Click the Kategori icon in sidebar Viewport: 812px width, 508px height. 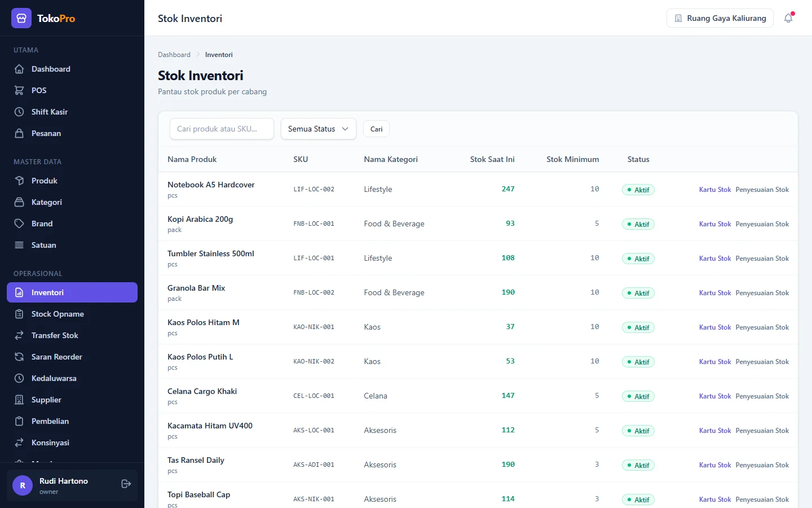point(19,202)
